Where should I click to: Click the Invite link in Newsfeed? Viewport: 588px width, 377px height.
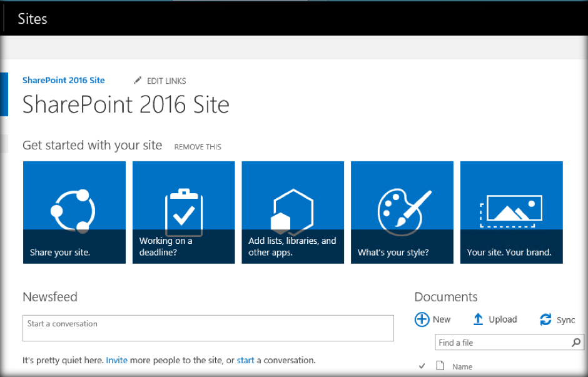click(116, 360)
